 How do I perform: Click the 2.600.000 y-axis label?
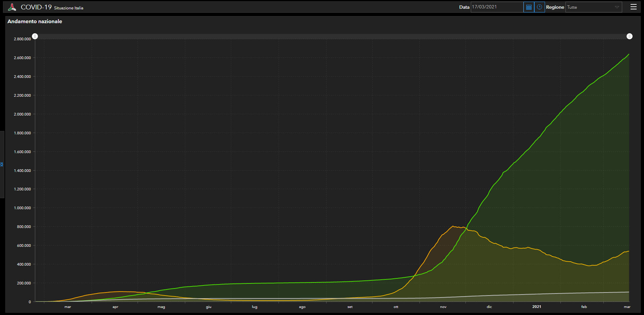click(x=22, y=58)
